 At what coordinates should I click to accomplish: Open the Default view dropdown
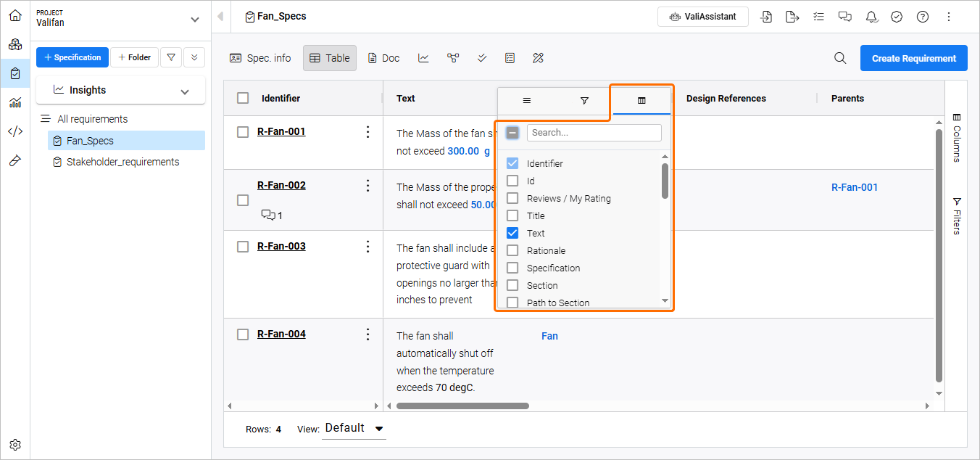(354, 428)
